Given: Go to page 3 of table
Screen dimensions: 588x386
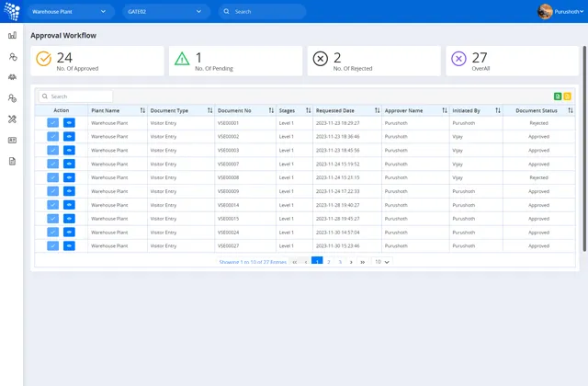Looking at the screenshot, I should coord(340,262).
